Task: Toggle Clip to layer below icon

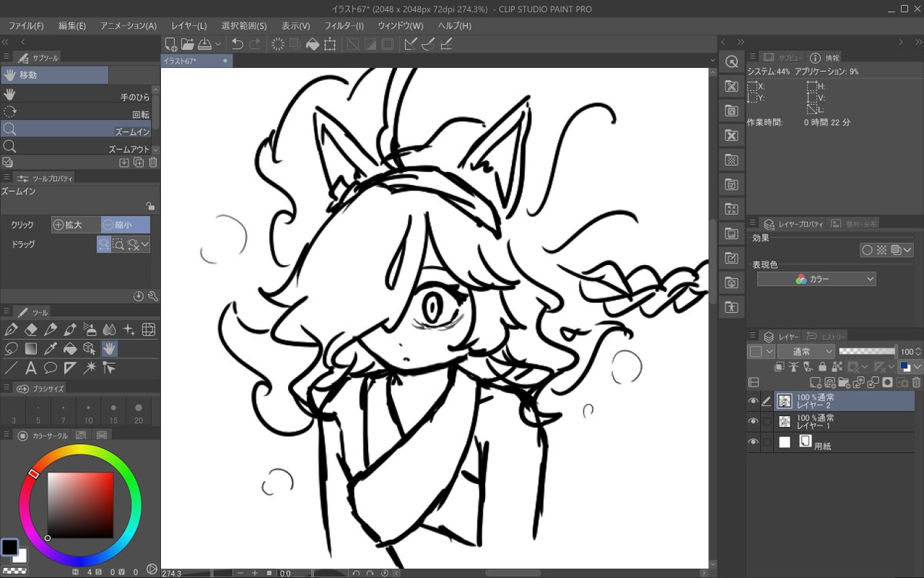Action: pyautogui.click(x=778, y=367)
